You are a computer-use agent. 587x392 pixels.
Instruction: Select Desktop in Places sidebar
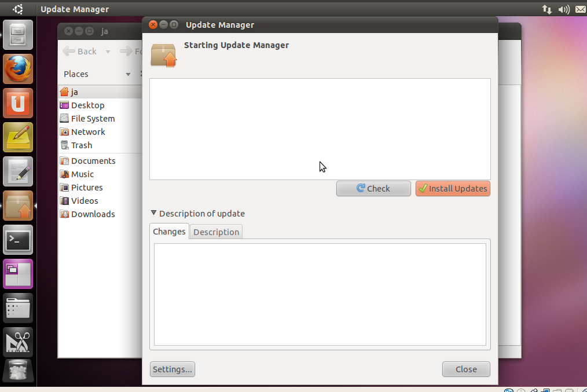point(100,105)
